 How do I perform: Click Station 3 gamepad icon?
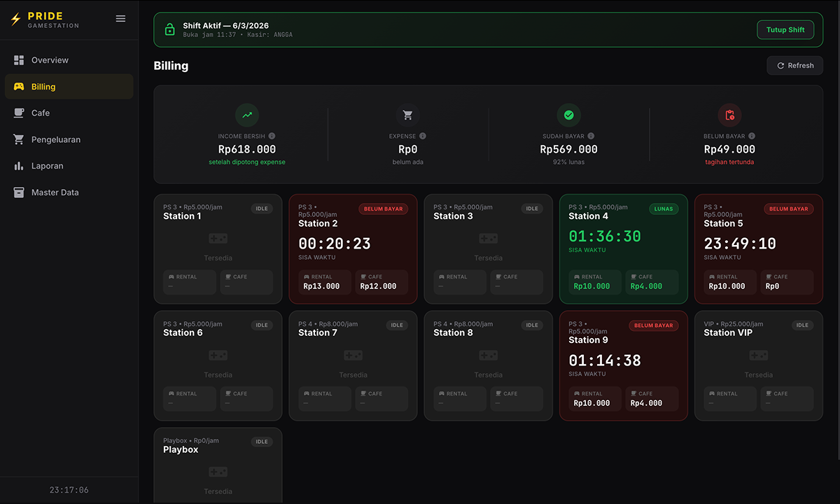[x=488, y=239]
